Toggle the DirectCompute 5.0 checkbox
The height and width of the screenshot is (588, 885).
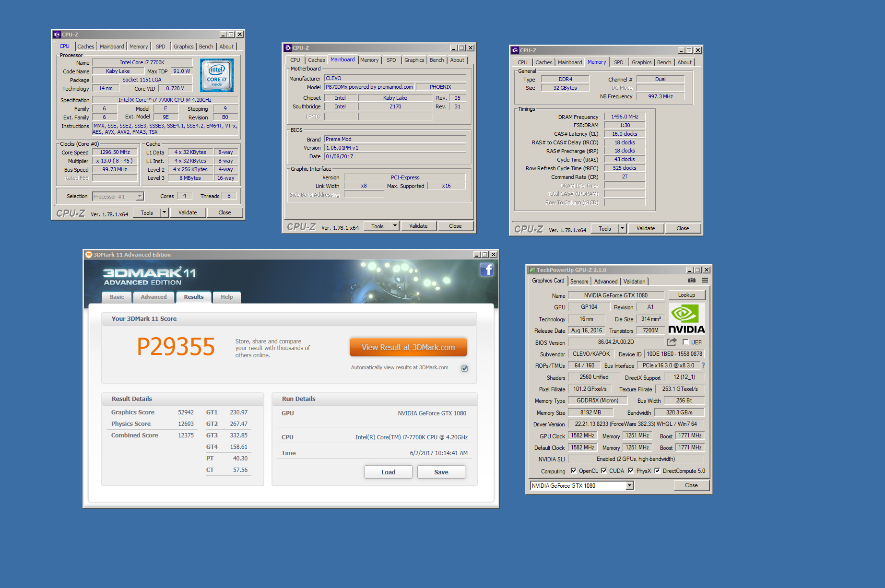click(x=657, y=471)
